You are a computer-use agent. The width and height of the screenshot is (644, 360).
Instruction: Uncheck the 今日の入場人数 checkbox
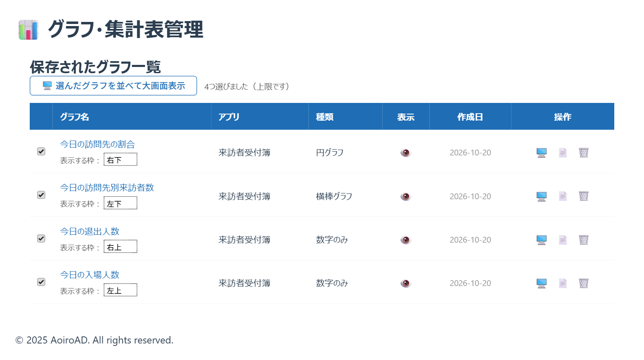pyautogui.click(x=41, y=282)
